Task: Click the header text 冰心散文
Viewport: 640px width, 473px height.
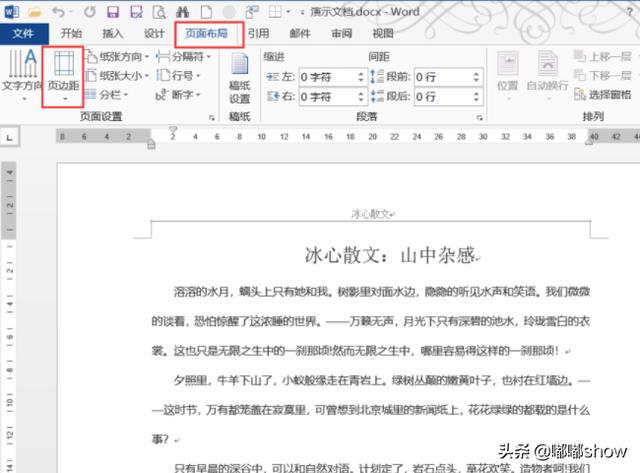Action: (371, 214)
